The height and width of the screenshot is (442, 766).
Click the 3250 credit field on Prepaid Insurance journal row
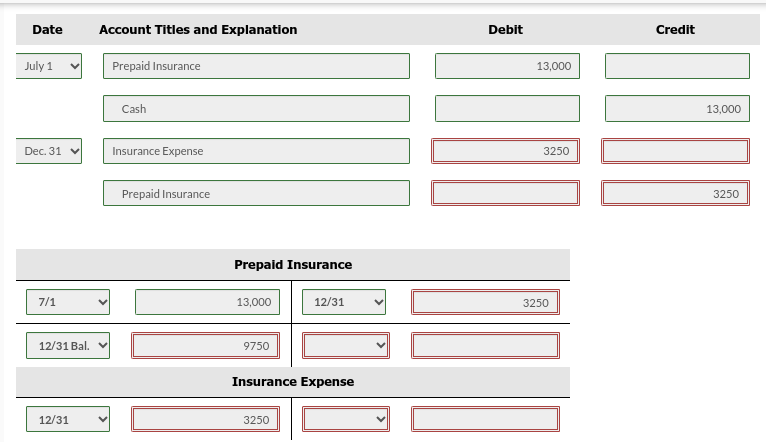tap(676, 193)
